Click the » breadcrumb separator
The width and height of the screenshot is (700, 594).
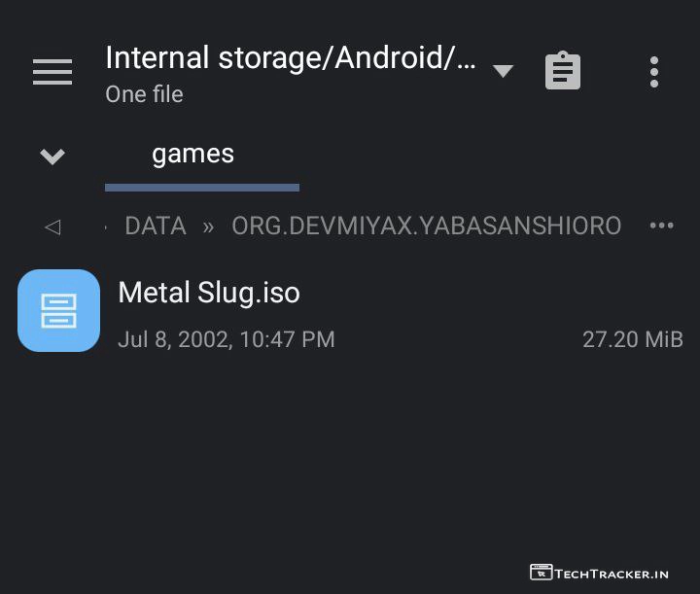click(x=208, y=227)
